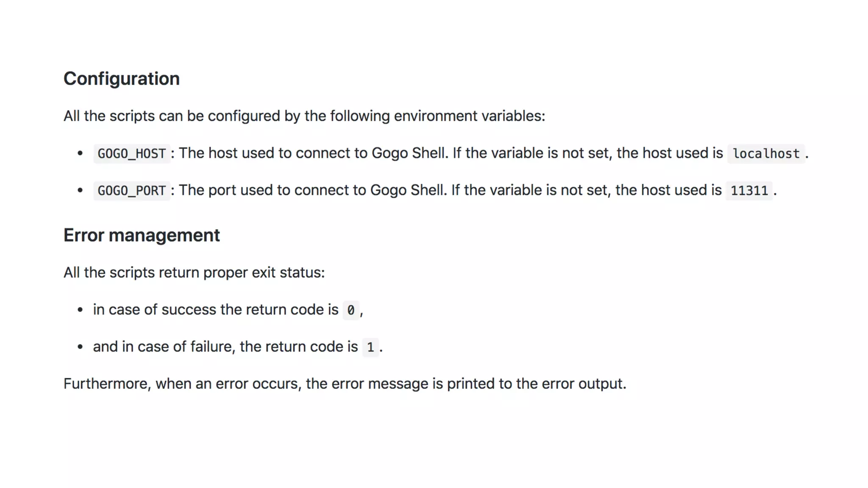Screen dimensions: 868x488
Task: Click the sentence about following environment variables
Action: pyautogui.click(x=304, y=116)
